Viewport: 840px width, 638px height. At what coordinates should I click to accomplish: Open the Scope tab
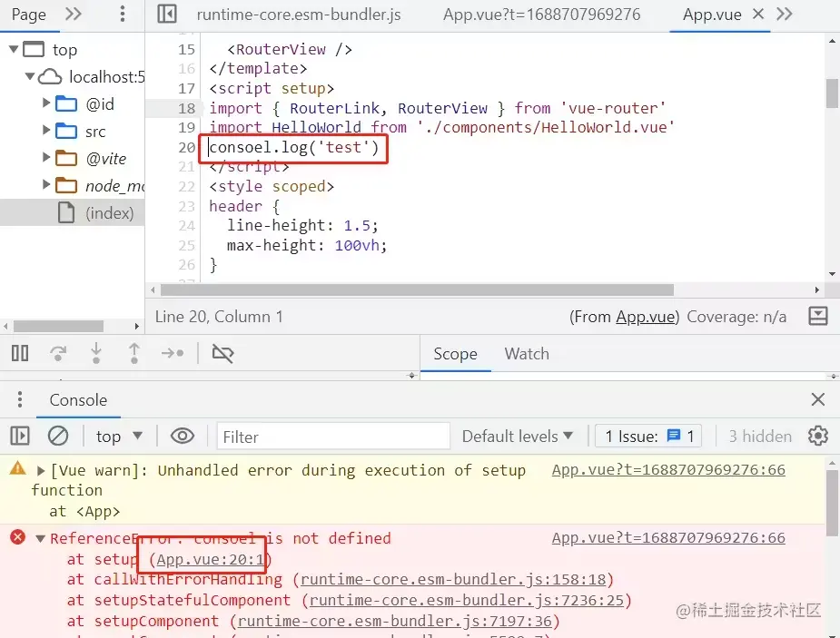tap(455, 354)
